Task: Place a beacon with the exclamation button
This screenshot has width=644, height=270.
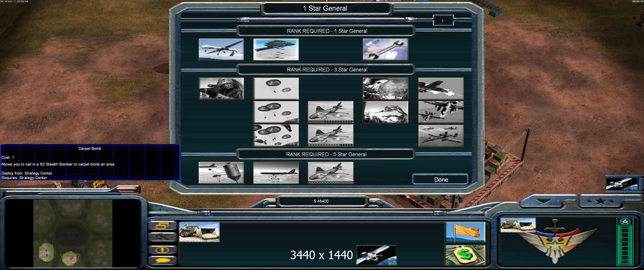Action: click(162, 249)
